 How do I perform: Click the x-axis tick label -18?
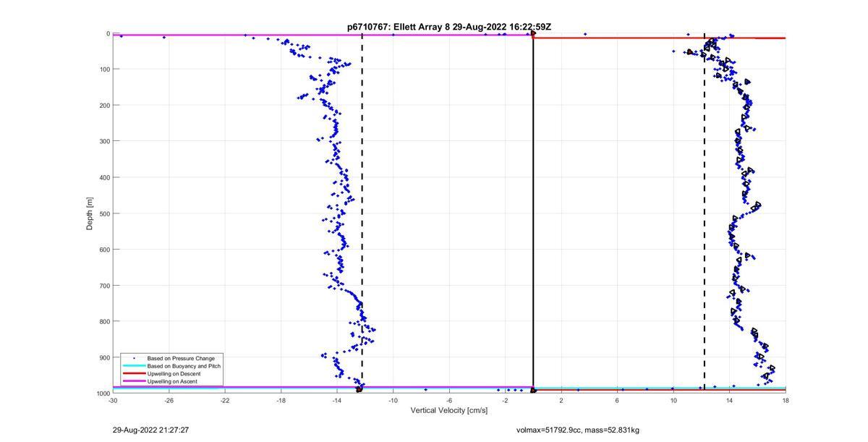pos(281,400)
